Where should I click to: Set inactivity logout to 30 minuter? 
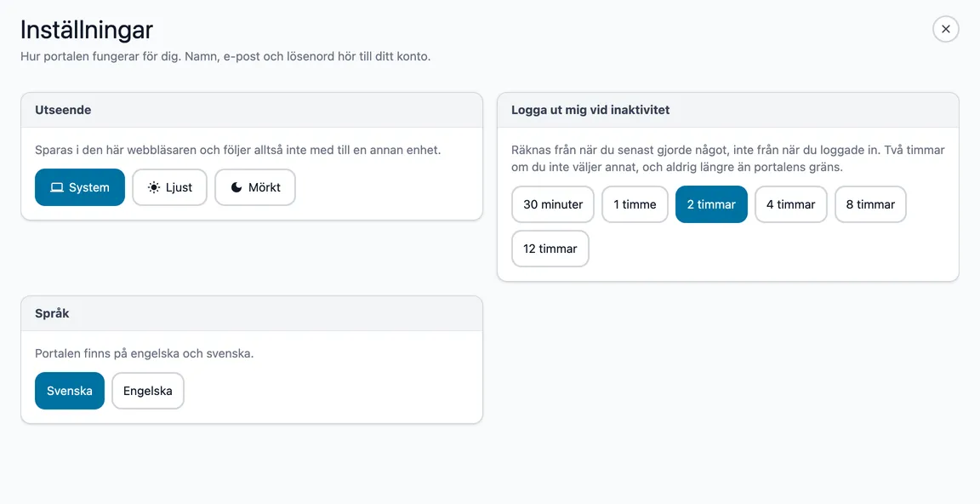click(552, 203)
